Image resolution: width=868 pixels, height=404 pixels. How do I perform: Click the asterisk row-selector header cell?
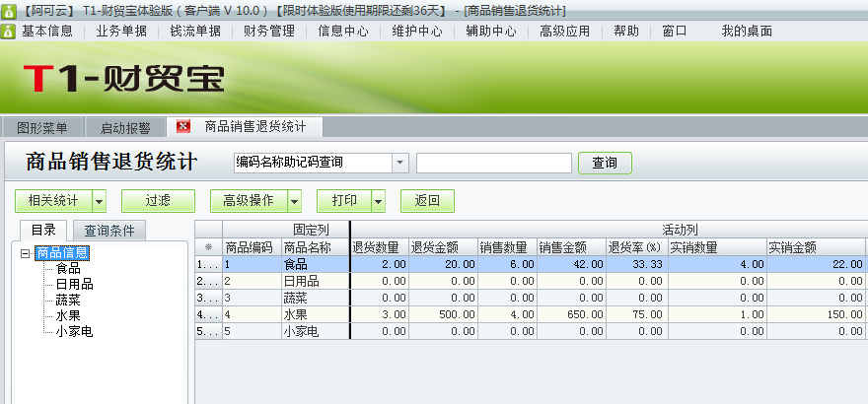(x=209, y=247)
